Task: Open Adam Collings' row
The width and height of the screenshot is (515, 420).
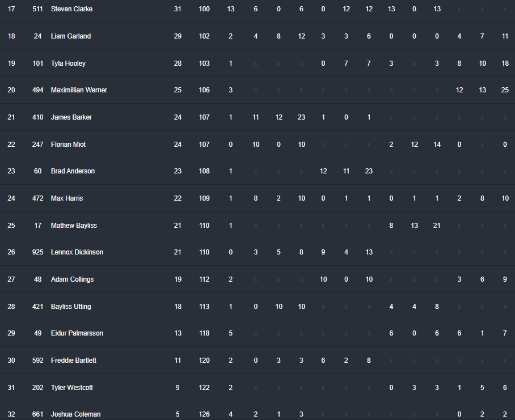Action: point(257,279)
